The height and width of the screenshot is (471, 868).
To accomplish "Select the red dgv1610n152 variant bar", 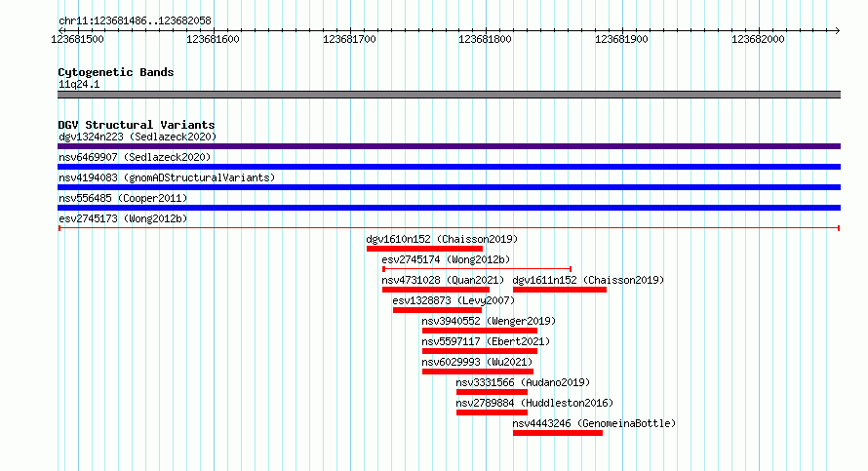I will (424, 249).
